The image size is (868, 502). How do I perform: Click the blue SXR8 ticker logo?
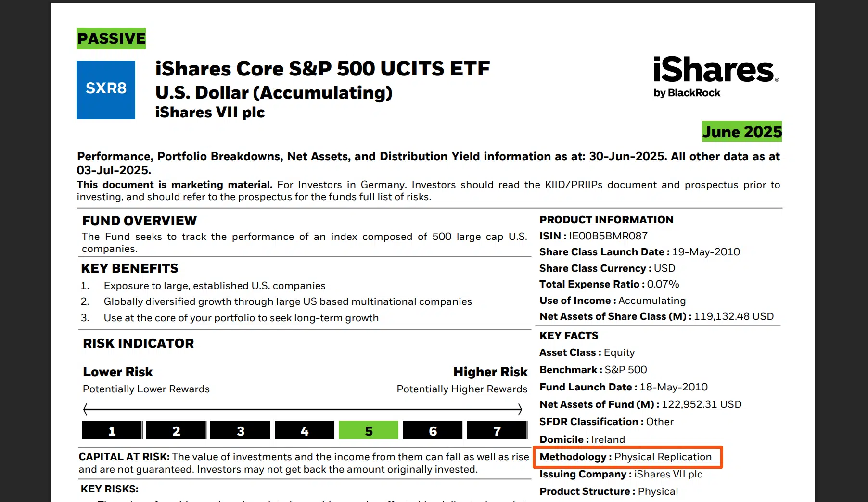pos(106,90)
